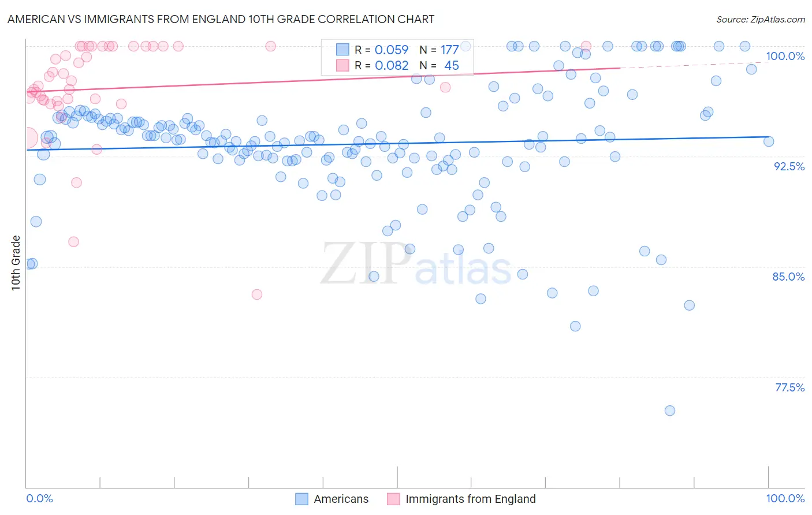Click the 100.0% y-axis label
This screenshot has width=812, height=515.
tap(785, 56)
